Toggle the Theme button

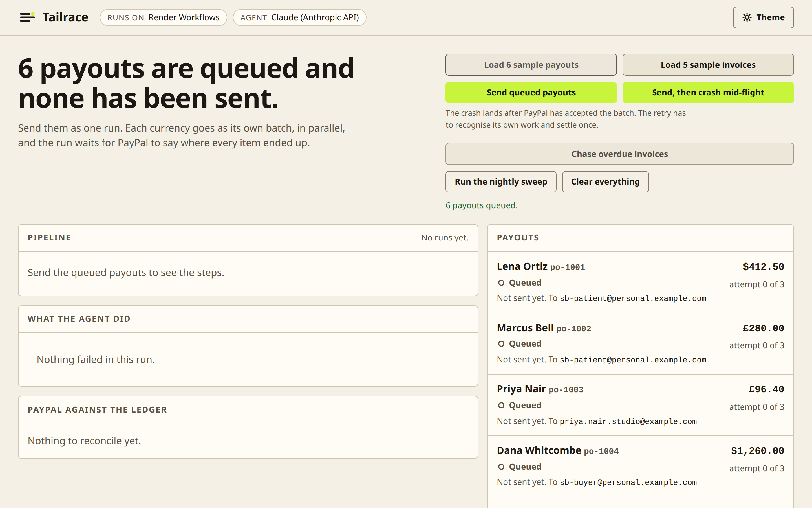(763, 17)
